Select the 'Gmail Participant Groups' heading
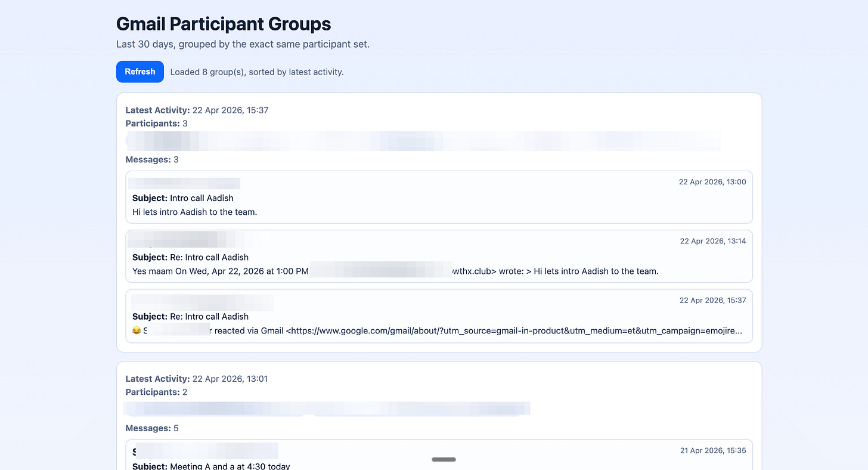This screenshot has height=470, width=868. pyautogui.click(x=224, y=24)
